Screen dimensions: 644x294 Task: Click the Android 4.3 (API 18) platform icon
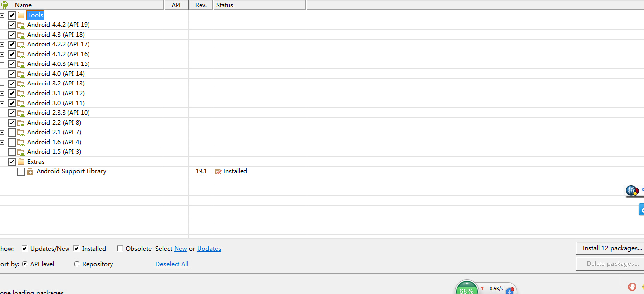[x=21, y=35]
